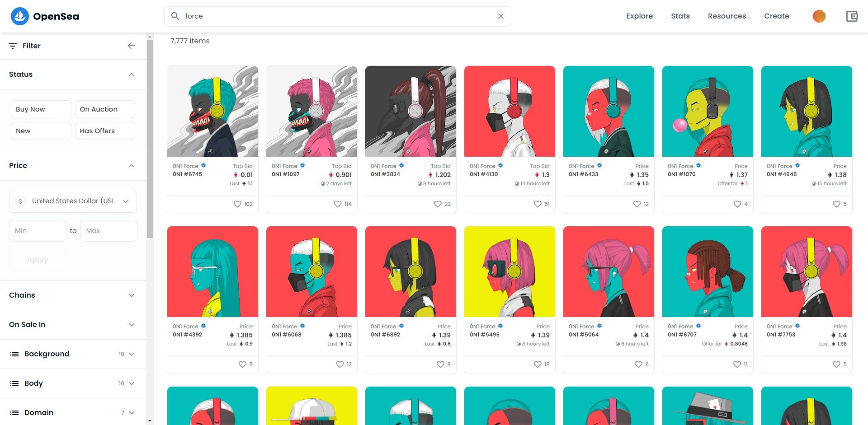Open the ON1 #1097 title link
The image size is (868, 425).
tap(285, 174)
